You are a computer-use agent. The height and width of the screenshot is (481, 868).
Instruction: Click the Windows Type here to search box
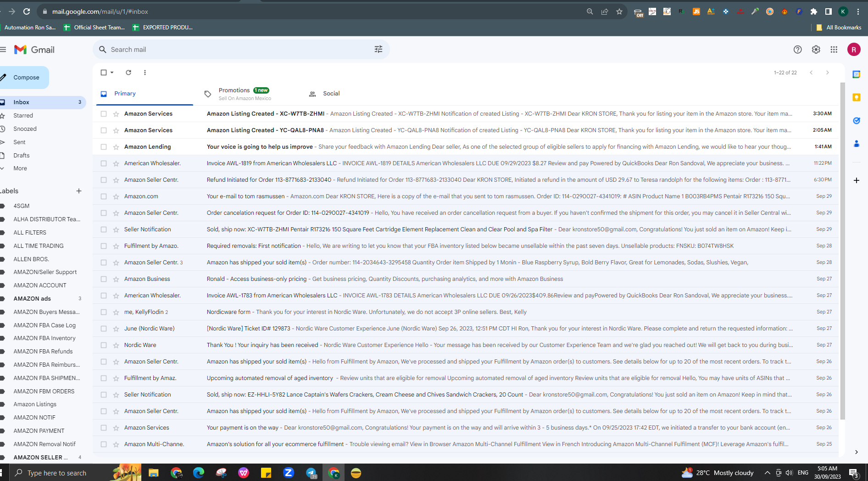[x=56, y=473]
